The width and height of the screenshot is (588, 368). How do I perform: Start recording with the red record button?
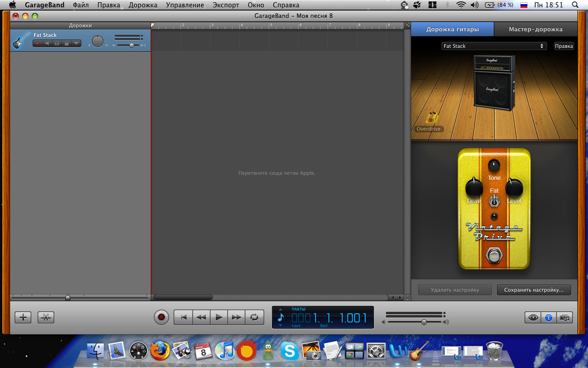pos(161,317)
